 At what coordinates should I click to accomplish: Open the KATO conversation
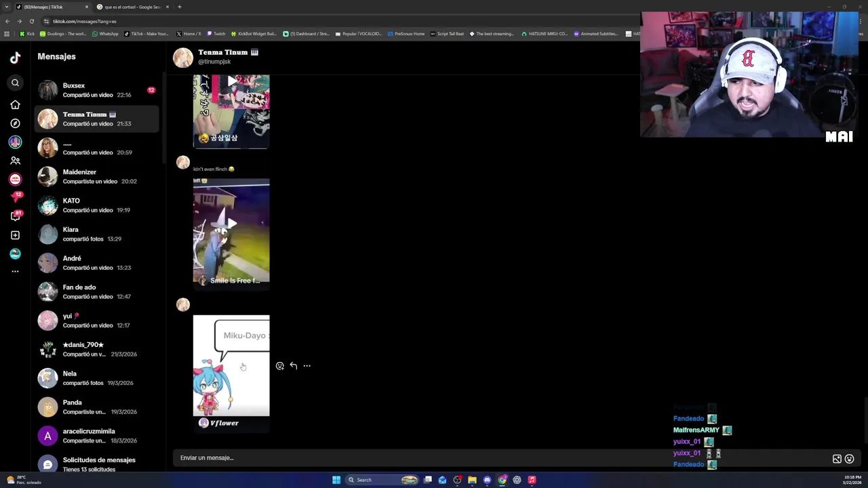pos(98,205)
